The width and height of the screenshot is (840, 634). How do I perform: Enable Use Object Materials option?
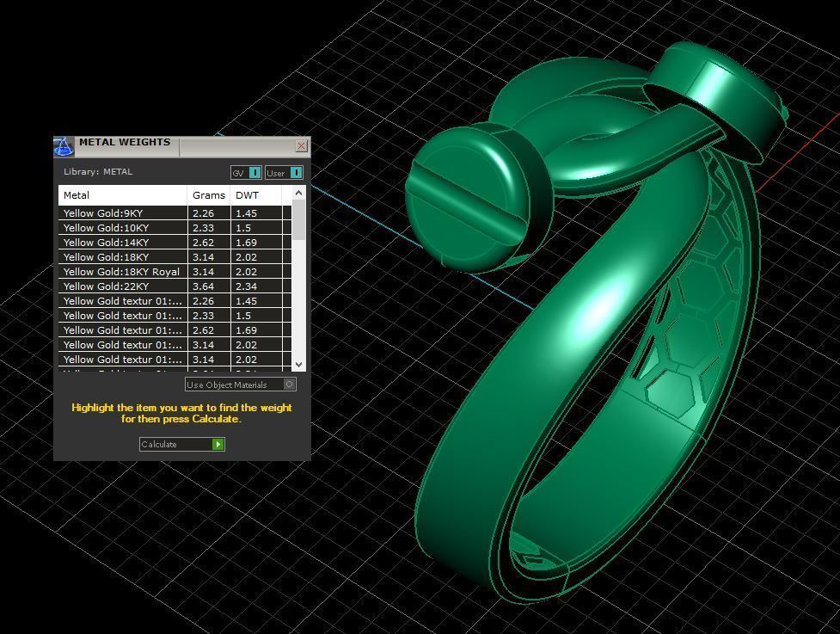(x=241, y=385)
